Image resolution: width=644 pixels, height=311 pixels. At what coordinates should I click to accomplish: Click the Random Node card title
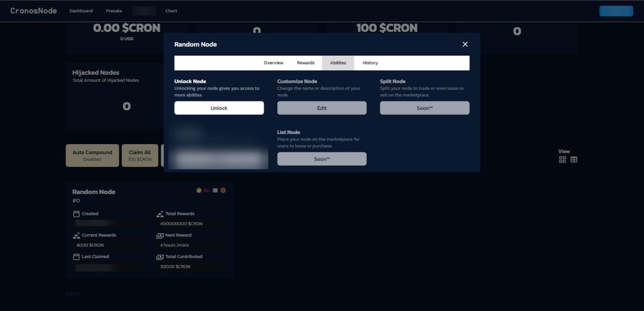(94, 192)
